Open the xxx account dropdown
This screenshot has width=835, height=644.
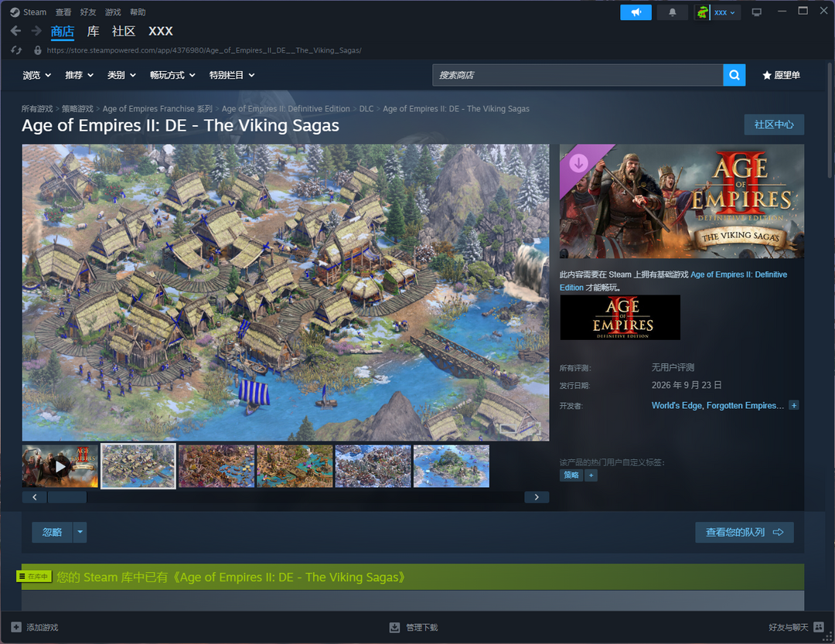724,12
